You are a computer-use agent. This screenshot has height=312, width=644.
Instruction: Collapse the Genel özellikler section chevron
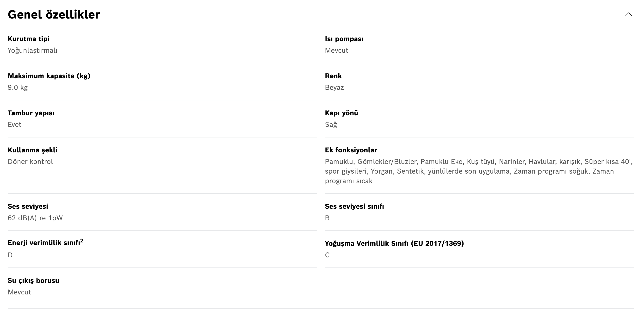click(628, 14)
